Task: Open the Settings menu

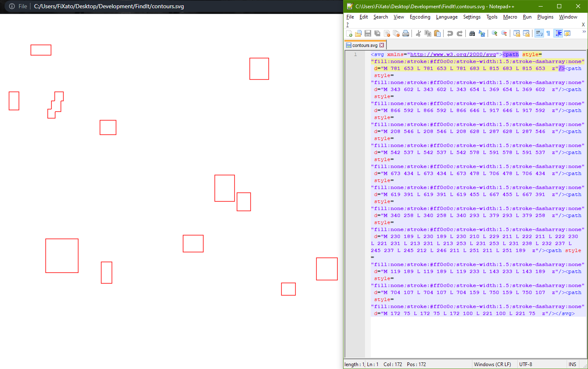Action: (472, 17)
